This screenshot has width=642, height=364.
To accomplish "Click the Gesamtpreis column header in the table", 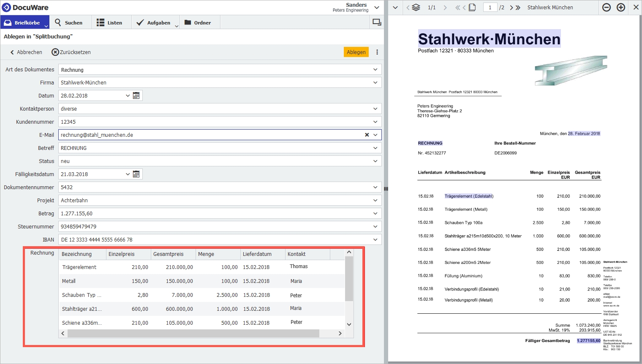I will tap(173, 254).
